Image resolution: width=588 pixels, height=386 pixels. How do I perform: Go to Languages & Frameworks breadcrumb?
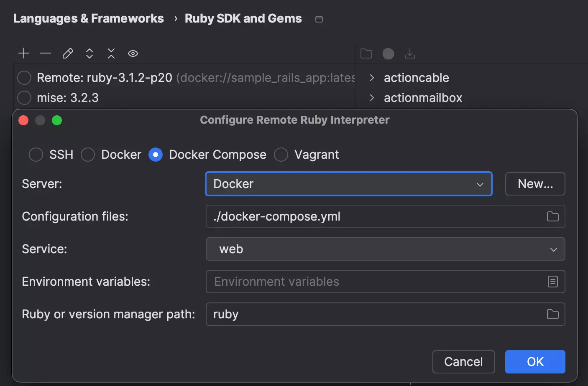tap(88, 18)
